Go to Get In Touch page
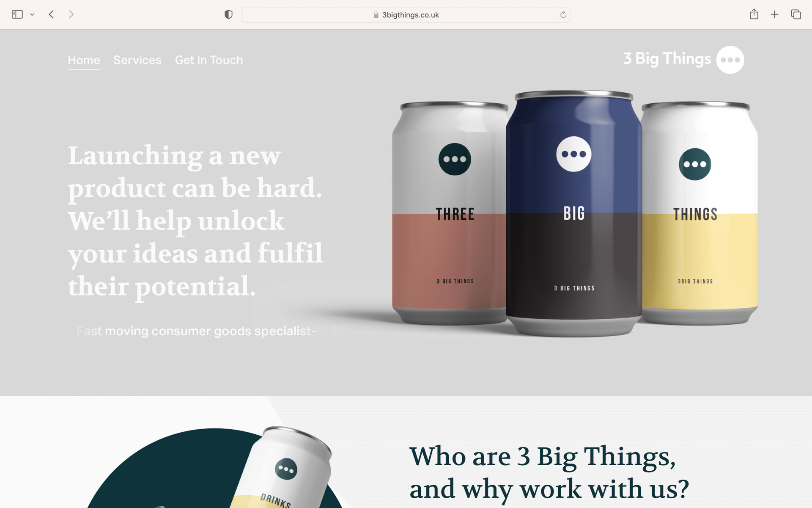812x508 pixels. 209,60
